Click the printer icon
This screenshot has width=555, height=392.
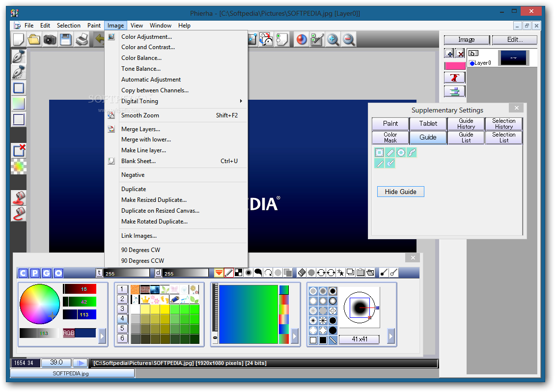coord(82,39)
